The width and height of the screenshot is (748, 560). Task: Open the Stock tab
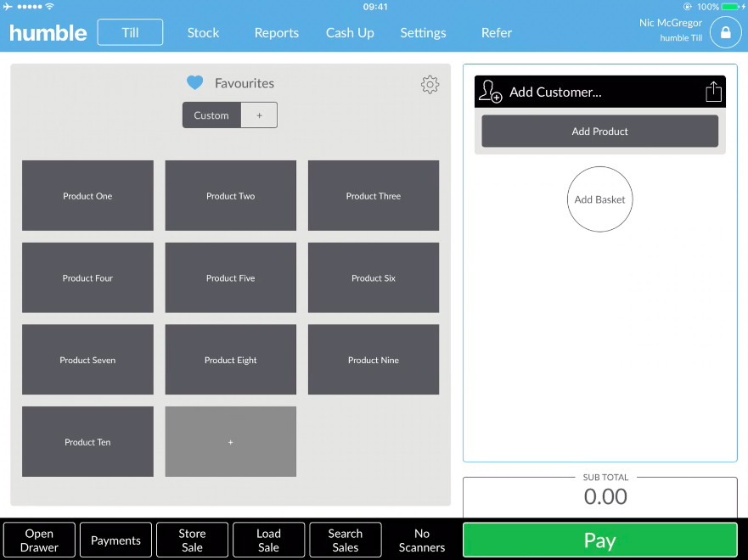pyautogui.click(x=203, y=32)
